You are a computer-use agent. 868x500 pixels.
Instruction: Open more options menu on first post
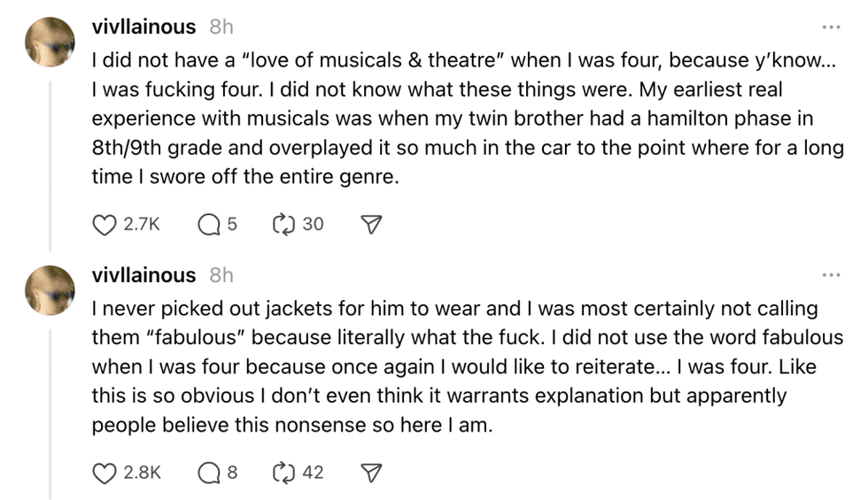point(830,27)
